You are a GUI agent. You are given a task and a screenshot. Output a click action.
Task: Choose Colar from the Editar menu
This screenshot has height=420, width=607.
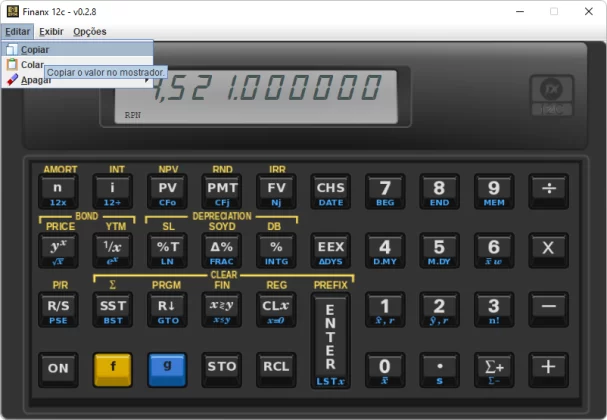[x=77, y=64]
